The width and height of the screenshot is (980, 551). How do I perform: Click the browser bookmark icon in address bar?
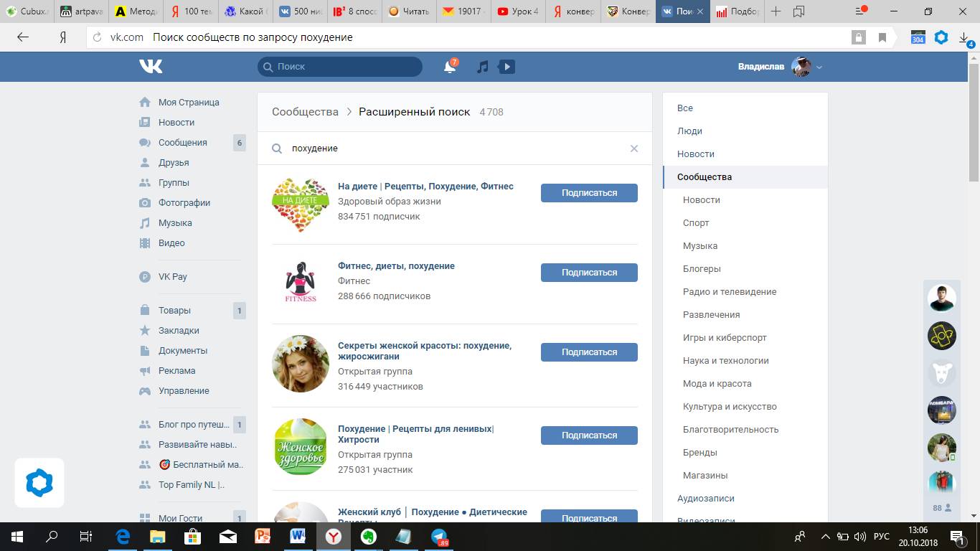(x=882, y=37)
